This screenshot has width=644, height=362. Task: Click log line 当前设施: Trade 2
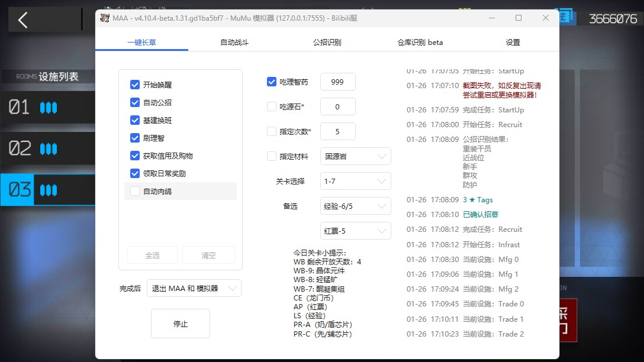(493, 334)
